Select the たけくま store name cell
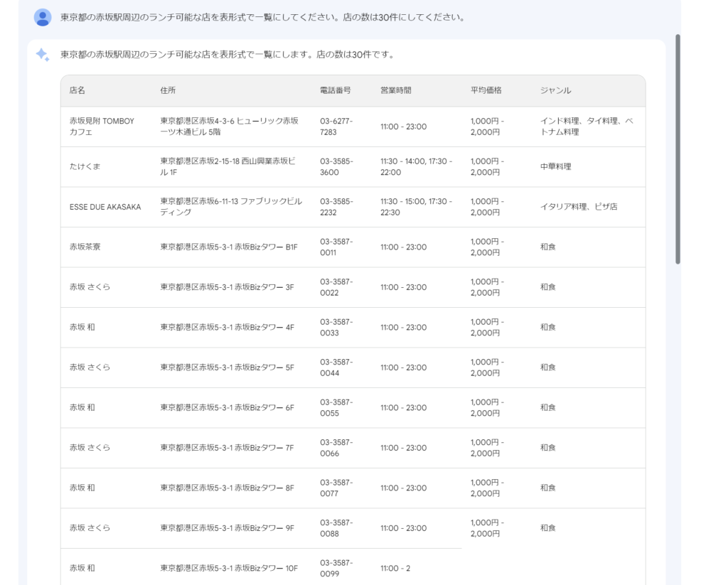The width and height of the screenshot is (728, 585). [85, 166]
